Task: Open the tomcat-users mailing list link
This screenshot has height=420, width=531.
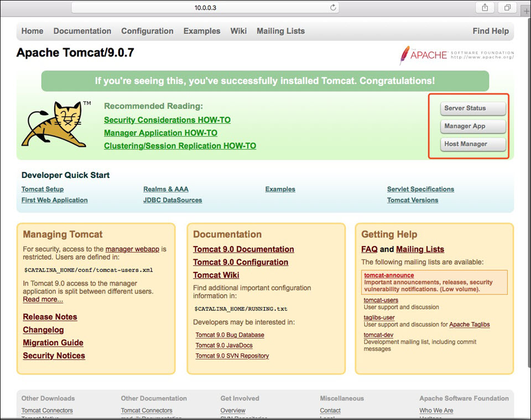Action: pyautogui.click(x=381, y=300)
